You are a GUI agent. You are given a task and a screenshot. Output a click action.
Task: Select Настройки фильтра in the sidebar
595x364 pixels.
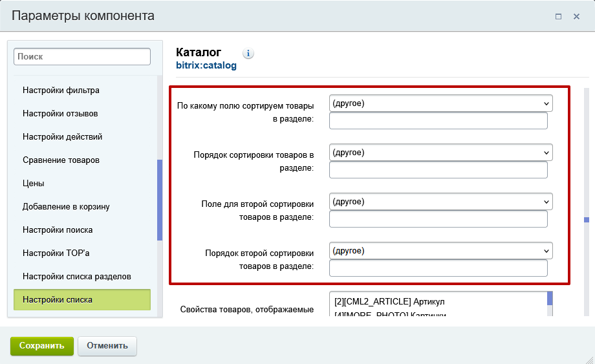(61, 91)
